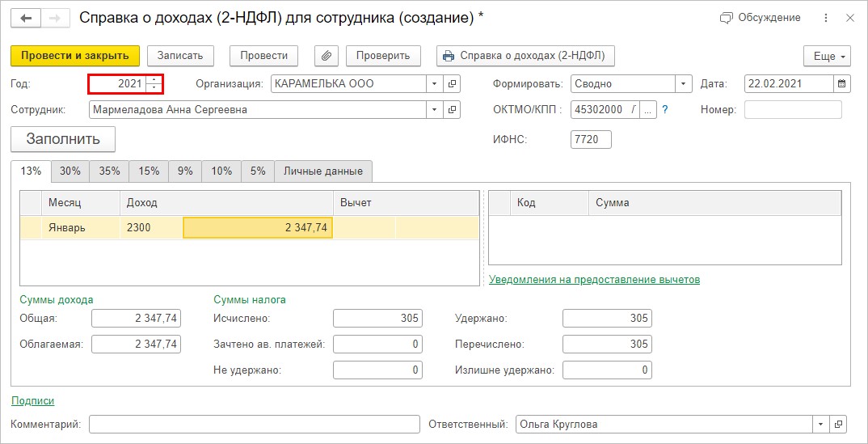Increase the year with the up arrow
The height and width of the screenshot is (444, 868).
tap(154, 80)
